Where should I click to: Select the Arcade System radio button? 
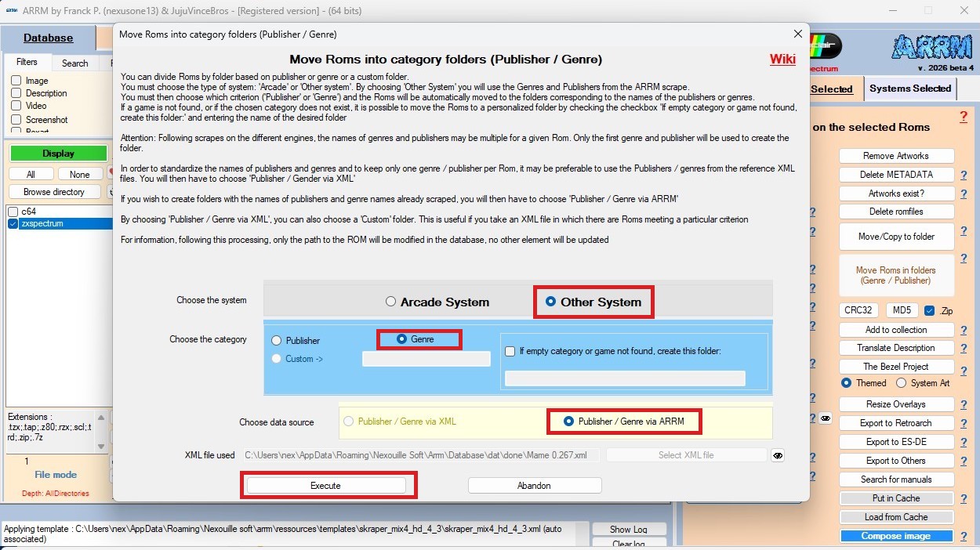[x=390, y=302]
